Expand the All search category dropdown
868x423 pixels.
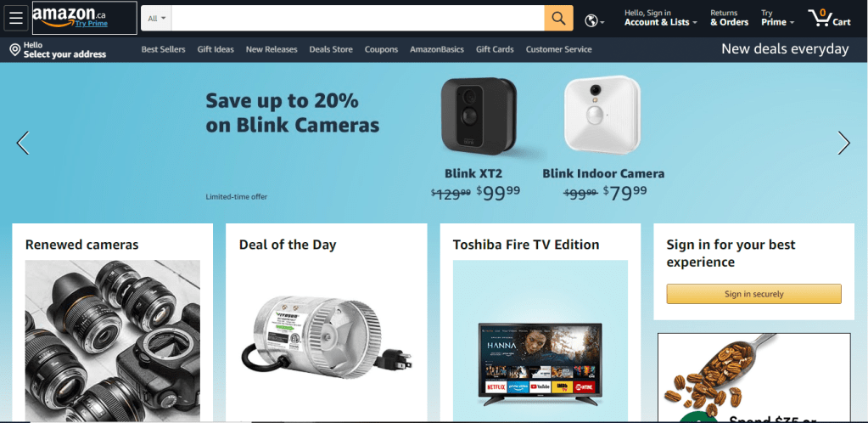(157, 19)
